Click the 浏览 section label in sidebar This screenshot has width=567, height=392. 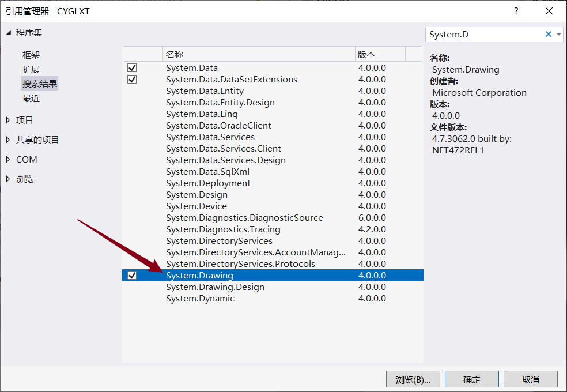coord(25,179)
